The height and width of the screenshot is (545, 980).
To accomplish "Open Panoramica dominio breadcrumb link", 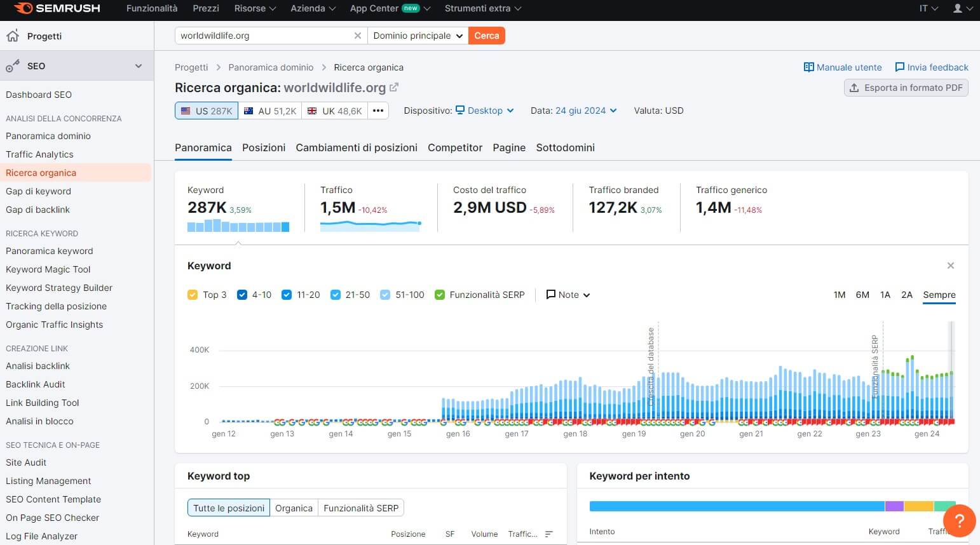I will click(271, 67).
